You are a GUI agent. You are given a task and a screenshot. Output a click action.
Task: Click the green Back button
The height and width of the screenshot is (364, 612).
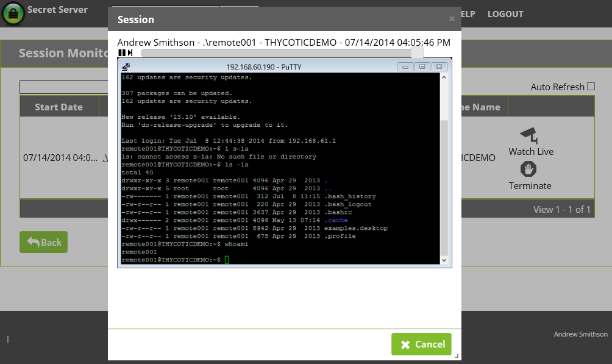coord(44,242)
